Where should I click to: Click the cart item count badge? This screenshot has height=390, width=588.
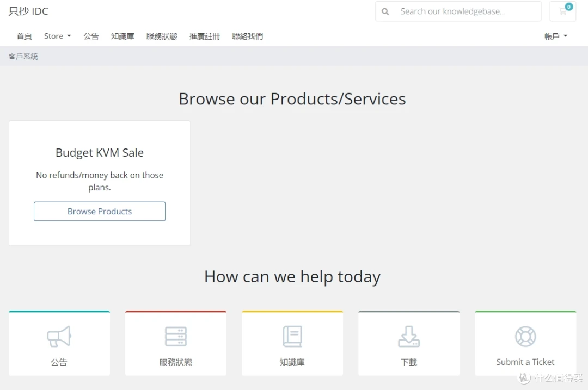click(x=569, y=7)
